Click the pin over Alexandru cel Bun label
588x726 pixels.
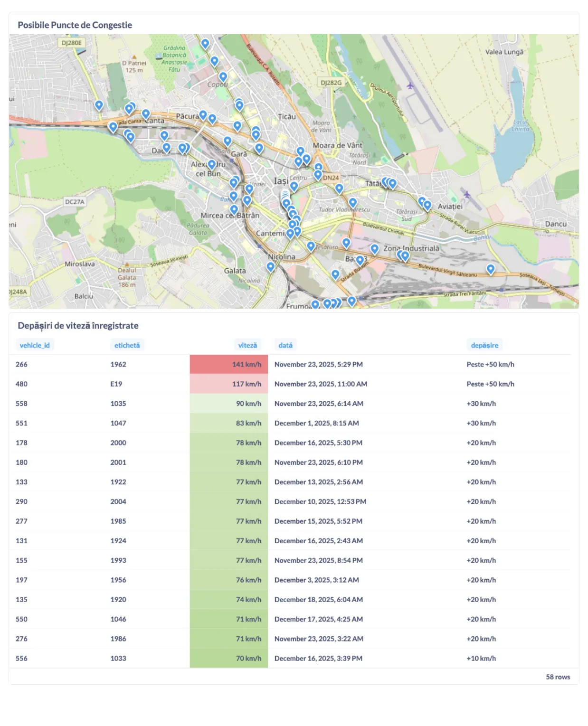(212, 165)
